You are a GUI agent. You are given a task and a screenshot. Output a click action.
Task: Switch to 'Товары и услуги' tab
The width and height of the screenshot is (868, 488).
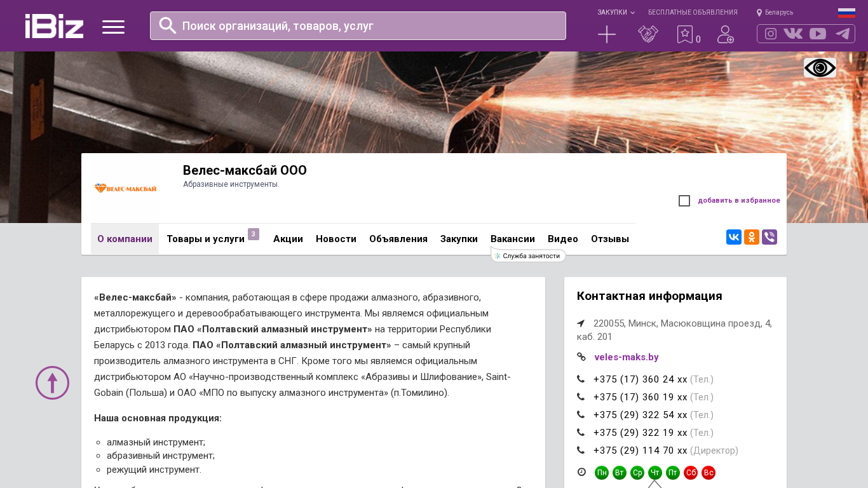point(205,239)
